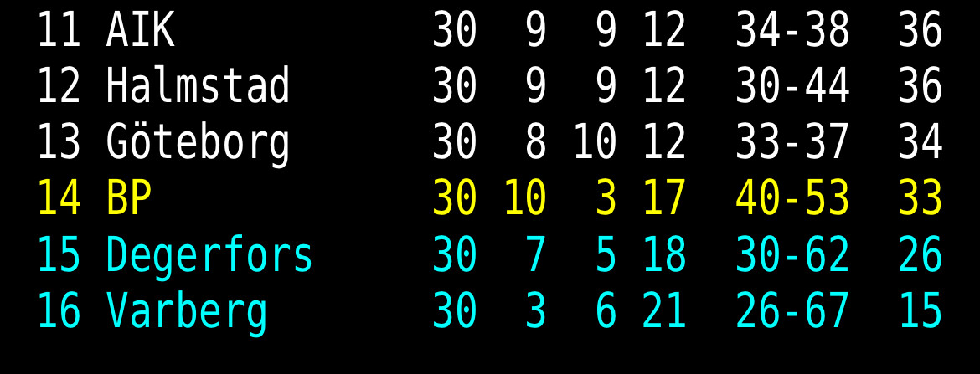Select the team name BP

pos(129,198)
